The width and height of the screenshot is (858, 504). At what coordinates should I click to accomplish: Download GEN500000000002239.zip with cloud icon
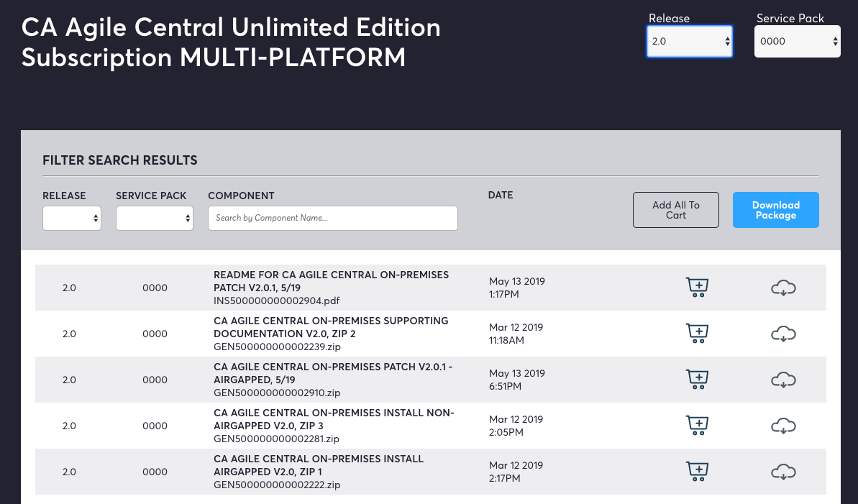pyautogui.click(x=783, y=334)
